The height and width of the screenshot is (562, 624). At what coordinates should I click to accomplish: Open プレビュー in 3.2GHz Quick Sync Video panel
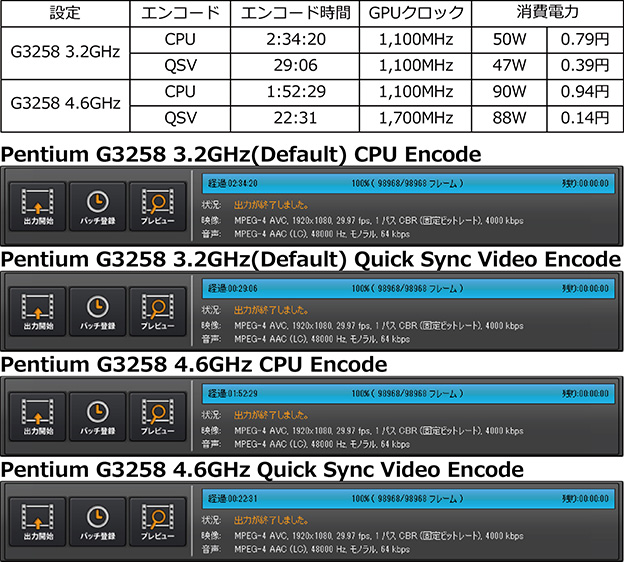tap(157, 308)
